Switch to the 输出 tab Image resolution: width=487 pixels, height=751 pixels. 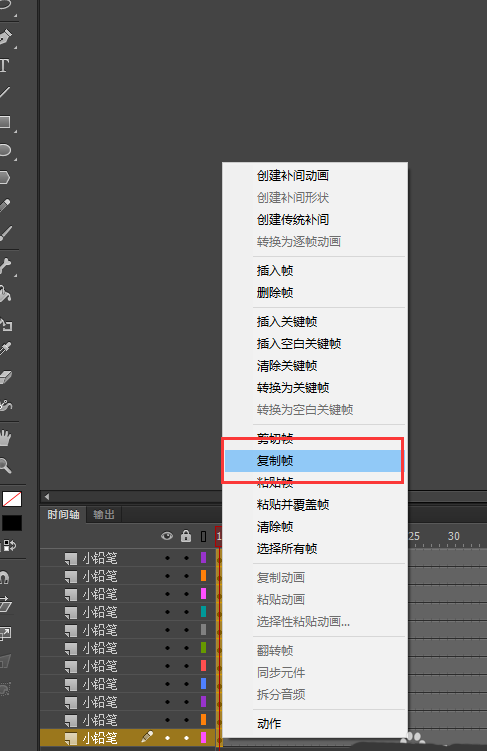[104, 514]
